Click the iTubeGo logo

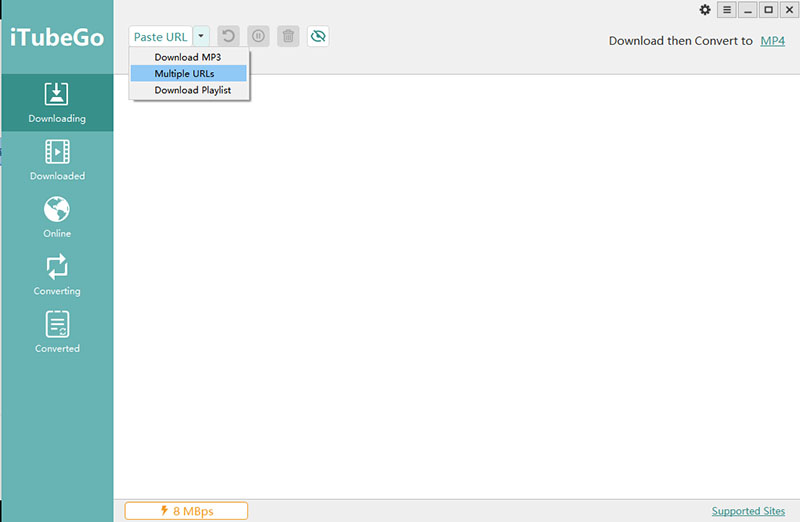point(57,37)
